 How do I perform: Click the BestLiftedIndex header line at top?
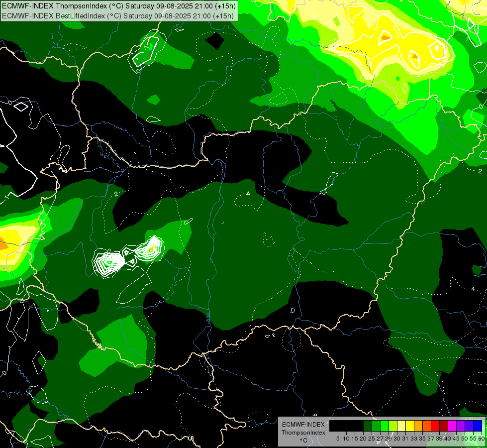118,15
